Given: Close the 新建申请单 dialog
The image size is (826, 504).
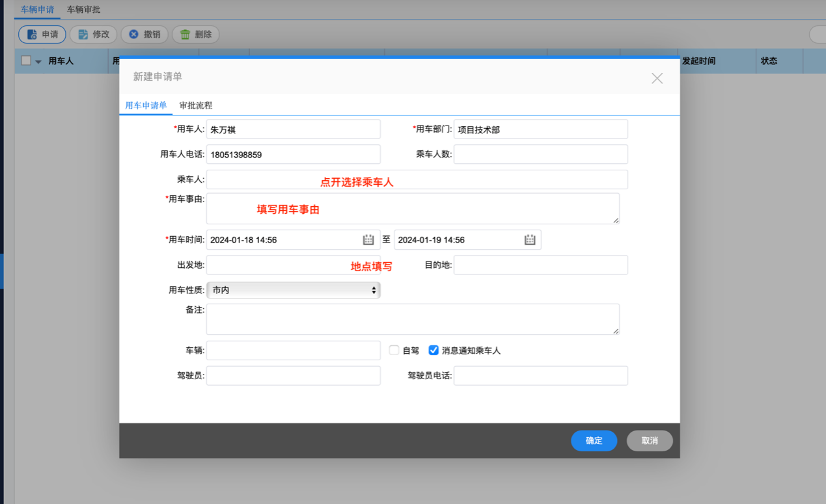Looking at the screenshot, I should coord(657,78).
